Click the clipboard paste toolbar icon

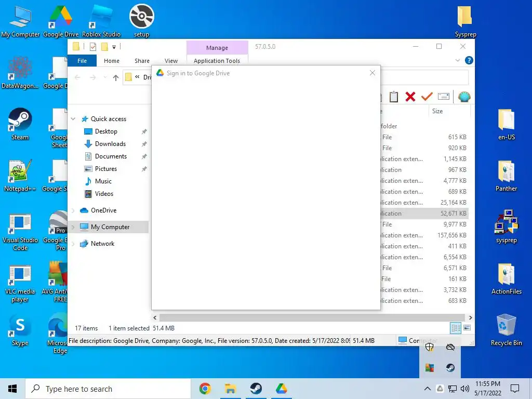[x=394, y=97]
